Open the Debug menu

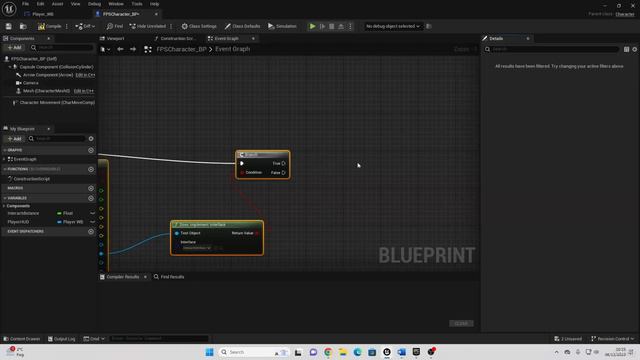94,4
